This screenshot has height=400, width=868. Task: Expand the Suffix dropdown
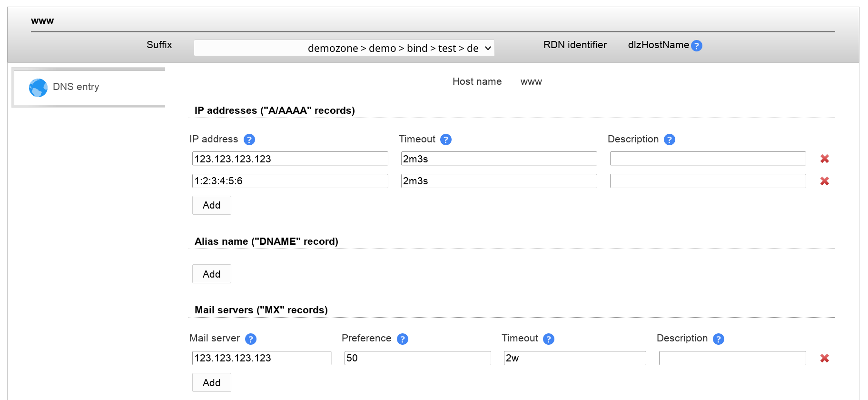tap(344, 48)
